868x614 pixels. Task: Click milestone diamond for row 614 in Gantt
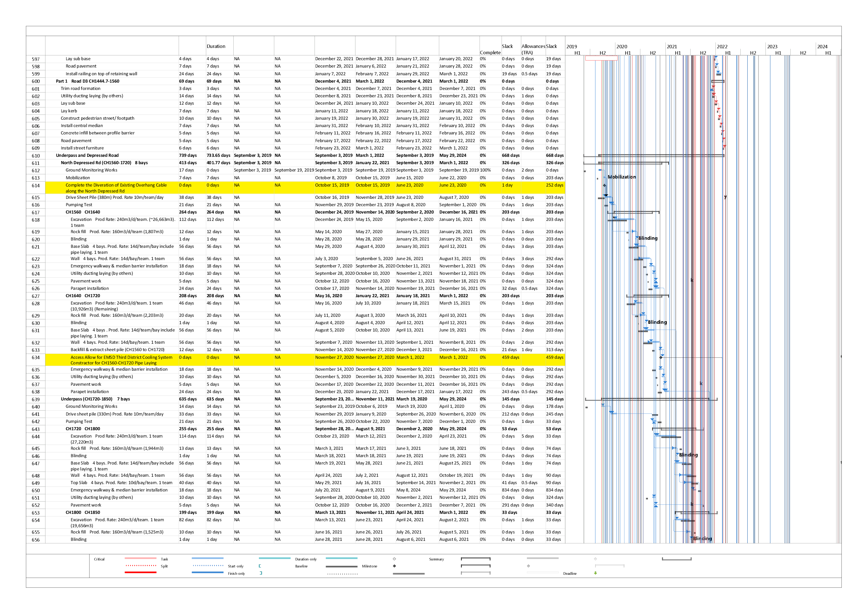pos(605,186)
